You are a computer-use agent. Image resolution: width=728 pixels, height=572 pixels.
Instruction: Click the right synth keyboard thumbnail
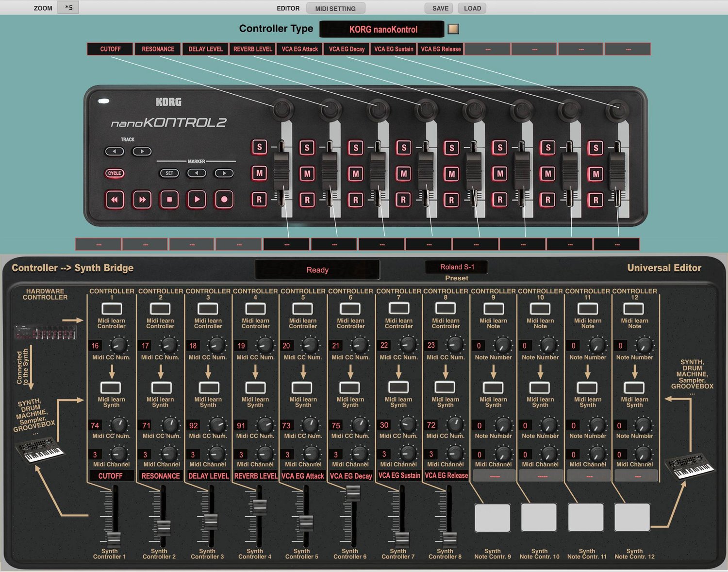click(690, 466)
